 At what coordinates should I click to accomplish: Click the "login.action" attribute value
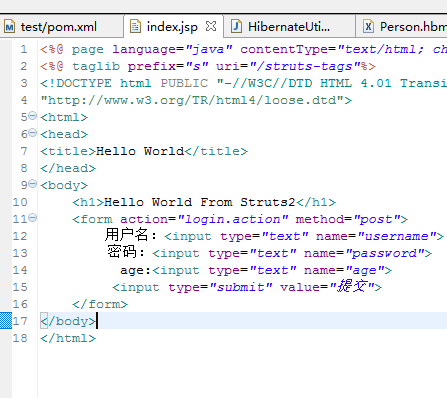pos(233,219)
